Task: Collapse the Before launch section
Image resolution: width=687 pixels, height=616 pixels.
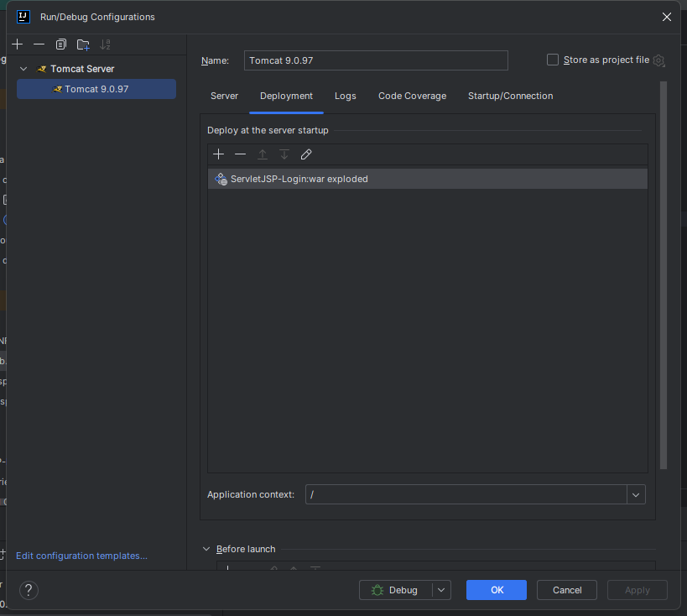Action: tap(207, 549)
